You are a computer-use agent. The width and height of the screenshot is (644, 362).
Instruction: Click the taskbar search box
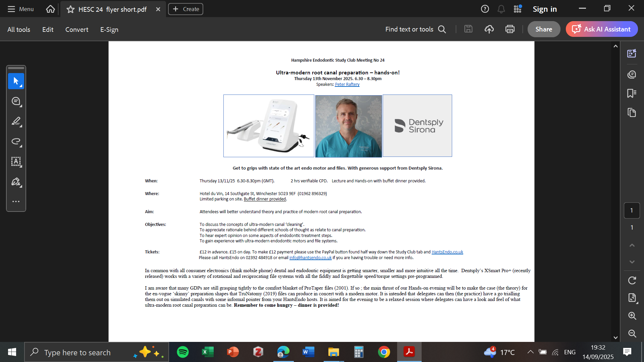pos(97,352)
